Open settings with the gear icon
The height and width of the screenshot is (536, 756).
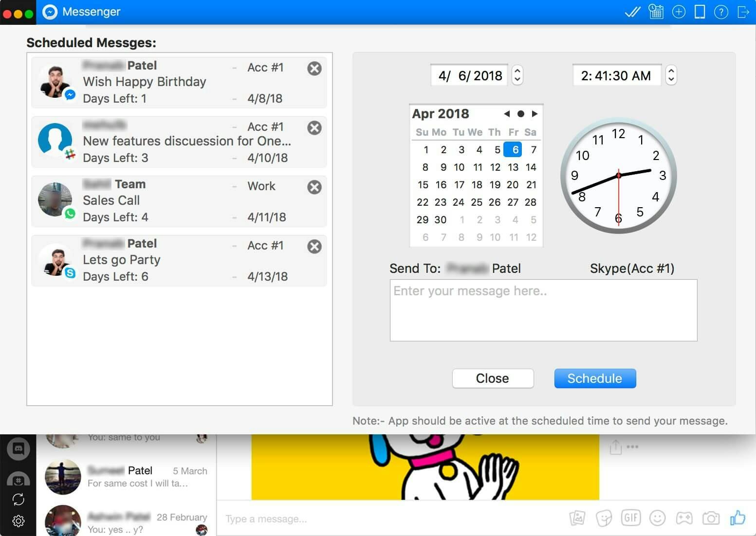18,521
